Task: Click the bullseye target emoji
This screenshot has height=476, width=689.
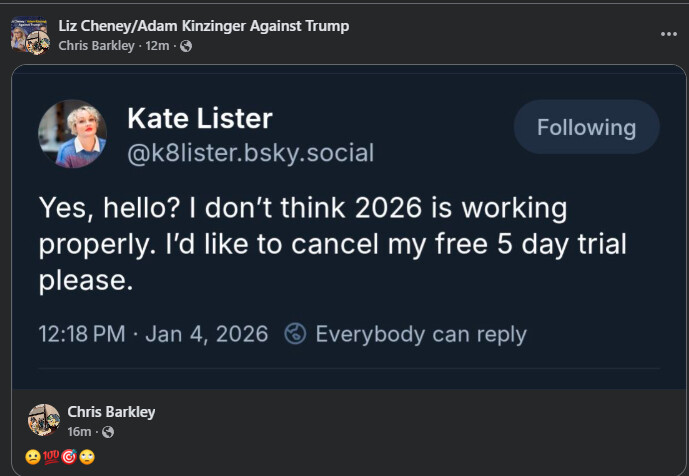Action: [69, 457]
